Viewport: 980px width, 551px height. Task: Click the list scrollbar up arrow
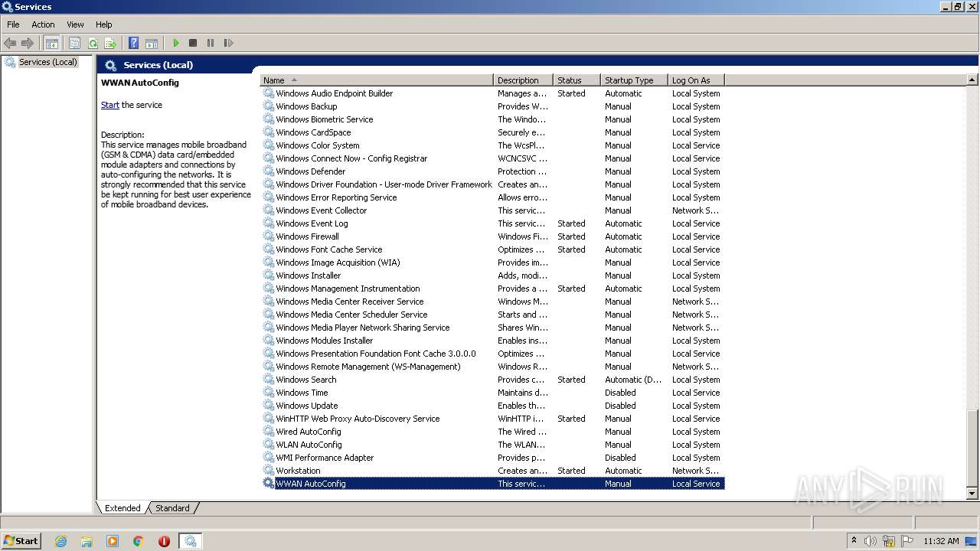click(x=972, y=80)
